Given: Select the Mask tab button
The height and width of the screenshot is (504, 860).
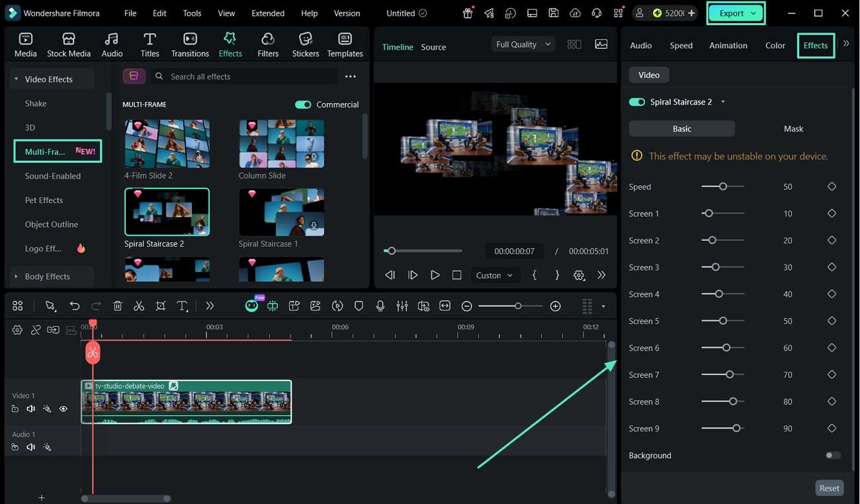Looking at the screenshot, I should [793, 128].
